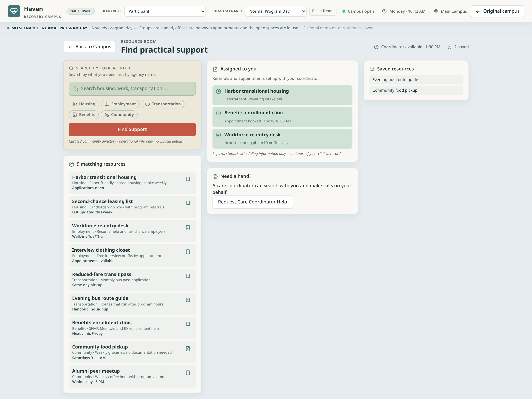This screenshot has width=532, height=399.
Task: Filter by Employment category chip
Action: pos(120,104)
